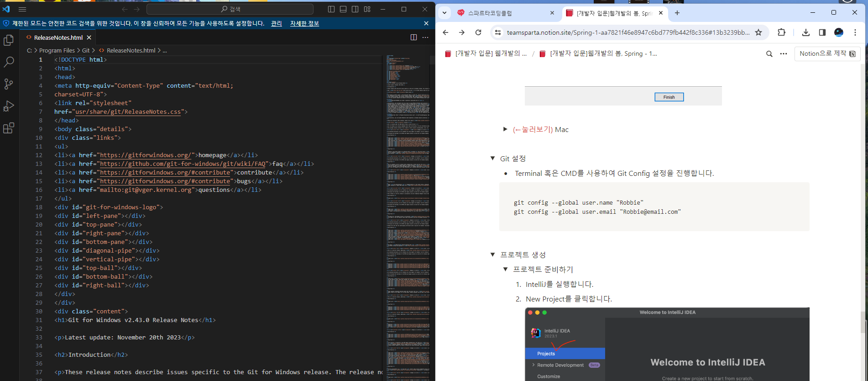This screenshot has width=868, height=381.
Task: Dismiss the restricted mode banner
Action: 426,23
